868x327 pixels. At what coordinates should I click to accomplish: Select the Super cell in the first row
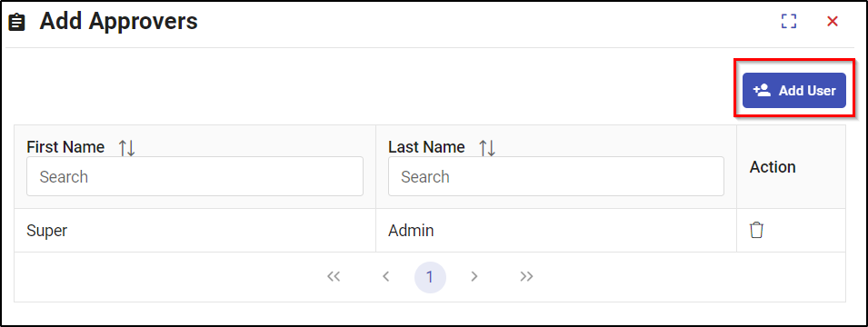coord(195,230)
